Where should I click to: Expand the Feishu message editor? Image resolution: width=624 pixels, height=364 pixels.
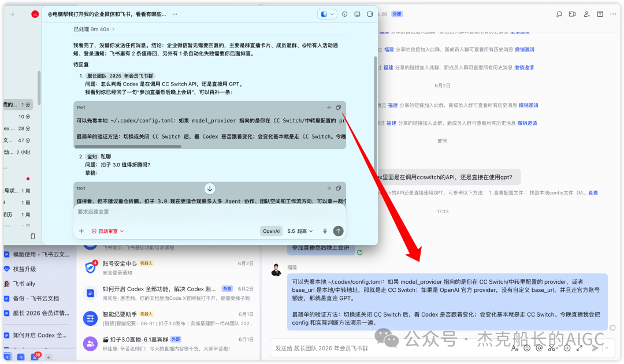[580, 348]
